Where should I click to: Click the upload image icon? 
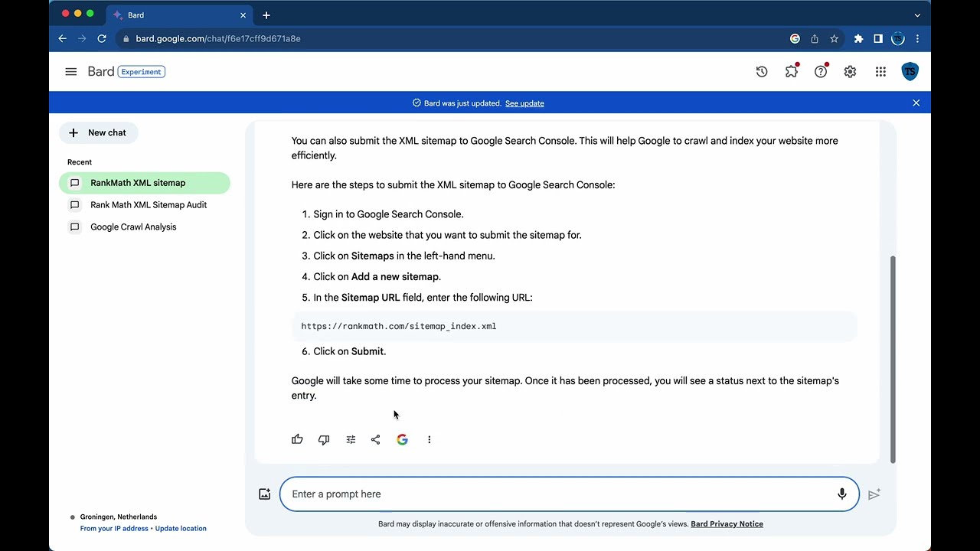click(264, 494)
